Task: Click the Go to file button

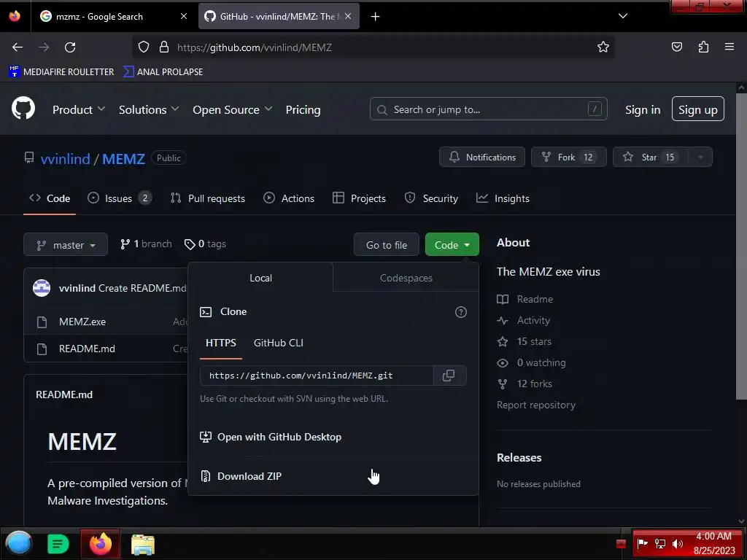Action: coord(387,245)
